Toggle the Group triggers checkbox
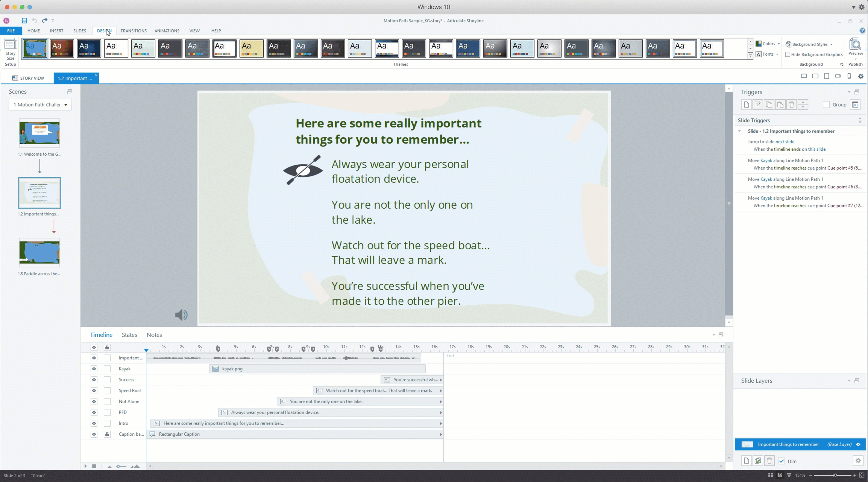868x482 pixels. click(x=826, y=105)
